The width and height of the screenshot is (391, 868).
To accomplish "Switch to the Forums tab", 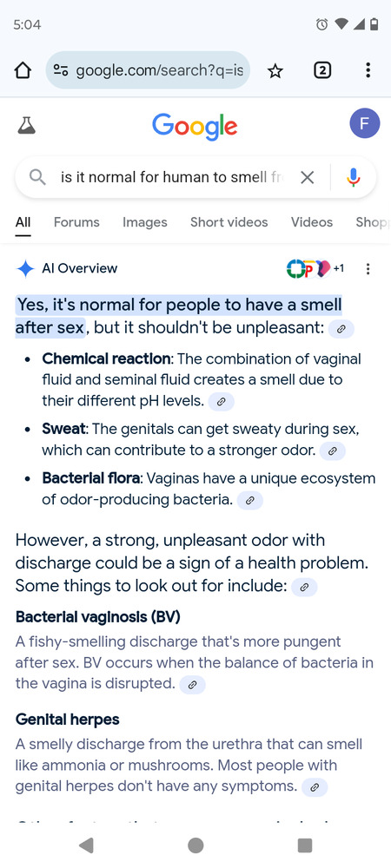I will 76,222.
